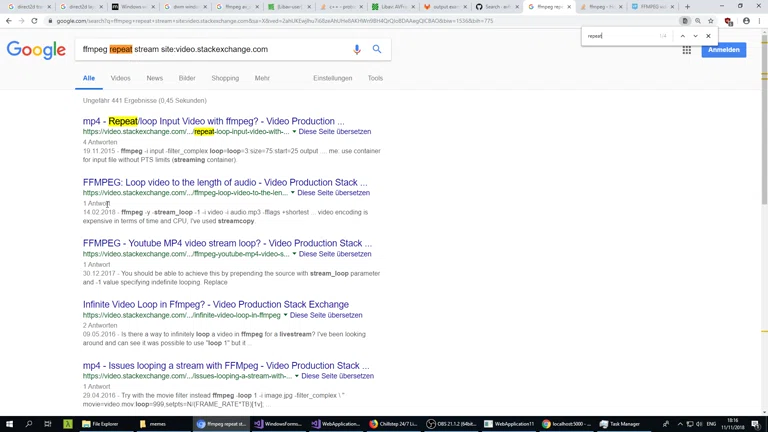Viewport: 768px width, 432px height.
Task: Click the zoom magnifier icon in address bar
Action: pyautogui.click(x=698, y=21)
